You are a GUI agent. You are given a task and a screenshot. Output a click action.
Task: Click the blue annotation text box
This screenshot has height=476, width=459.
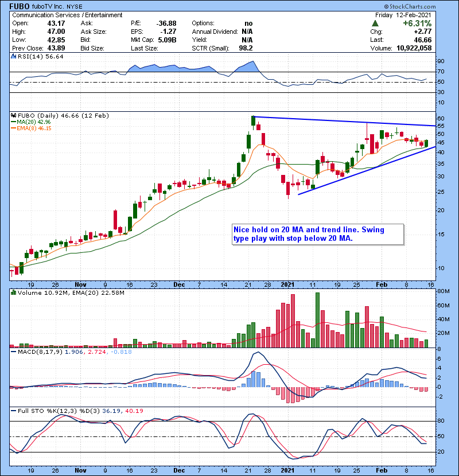point(318,234)
